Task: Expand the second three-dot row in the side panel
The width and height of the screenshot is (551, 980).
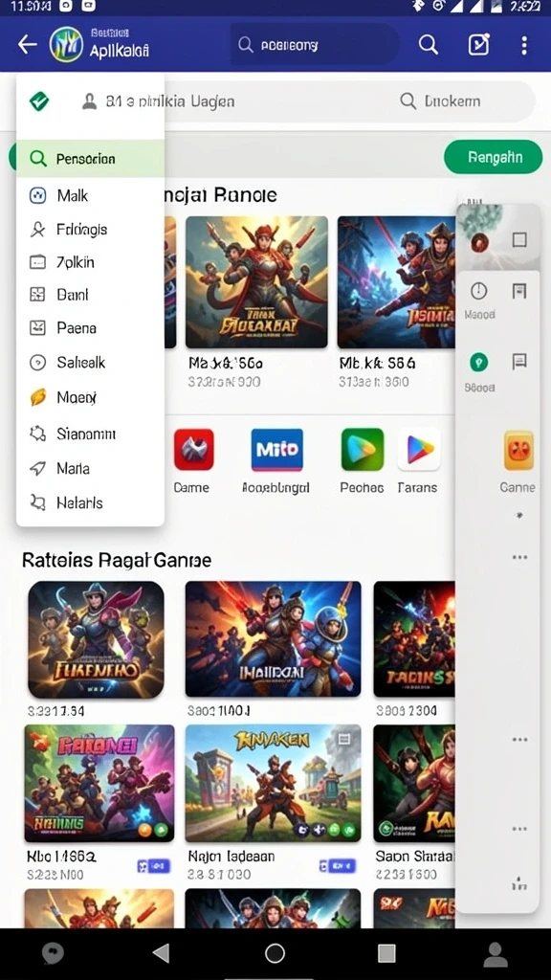Action: (519, 740)
